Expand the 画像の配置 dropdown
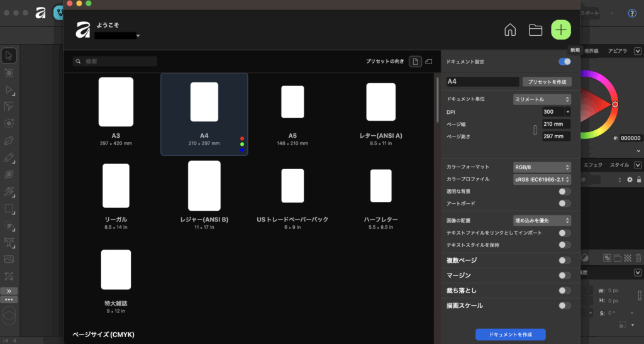The width and height of the screenshot is (644, 344). 541,221
